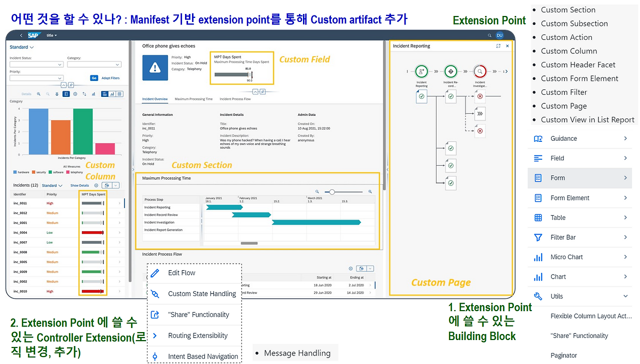This screenshot has width=640, height=364.
Task: Select the Utils wrench icon in the sidebar
Action: 538,296
